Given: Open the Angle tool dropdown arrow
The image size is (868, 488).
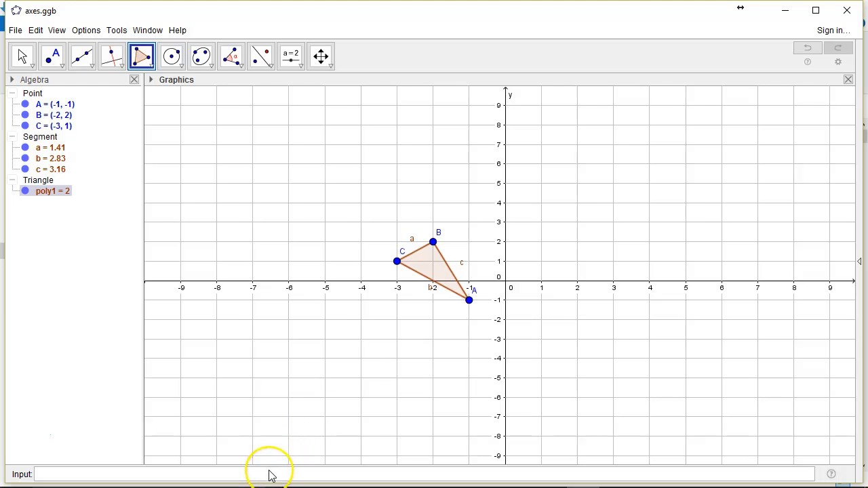Looking at the screenshot, I should point(241,66).
